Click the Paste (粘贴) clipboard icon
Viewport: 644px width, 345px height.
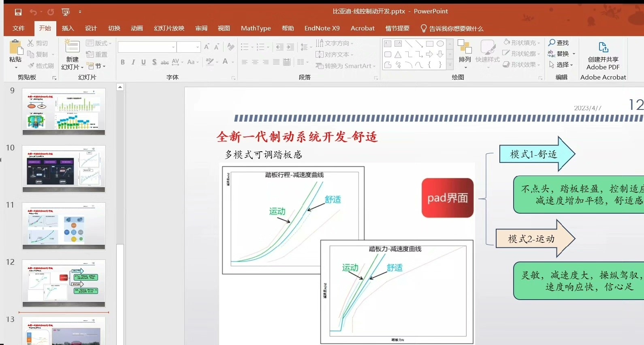click(x=15, y=48)
